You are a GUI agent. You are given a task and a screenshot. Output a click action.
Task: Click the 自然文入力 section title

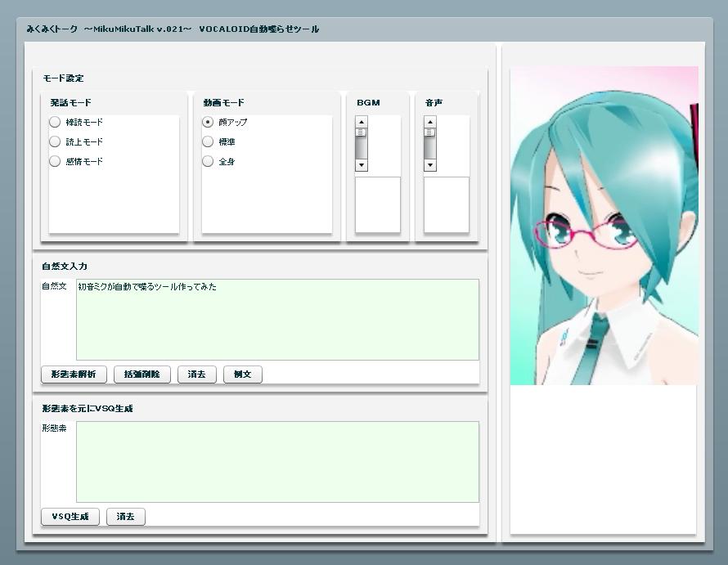[x=65, y=266]
